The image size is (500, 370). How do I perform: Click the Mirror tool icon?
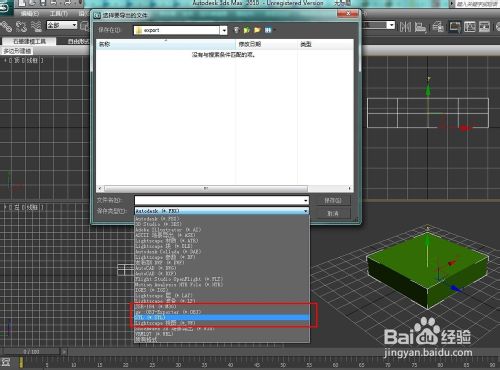pos(405,27)
